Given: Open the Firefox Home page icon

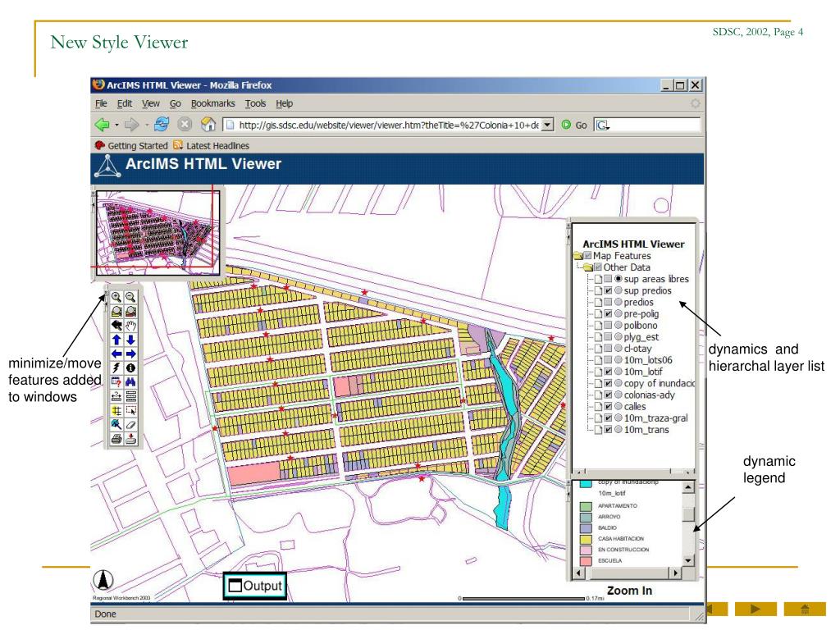Looking at the screenshot, I should [x=208, y=125].
